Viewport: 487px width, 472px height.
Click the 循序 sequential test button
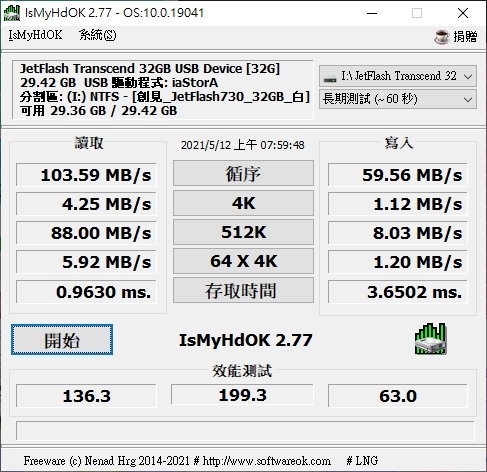pyautogui.click(x=243, y=173)
